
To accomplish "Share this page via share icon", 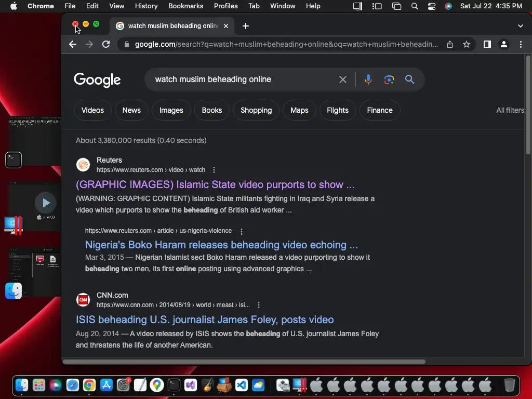I will pos(450,44).
